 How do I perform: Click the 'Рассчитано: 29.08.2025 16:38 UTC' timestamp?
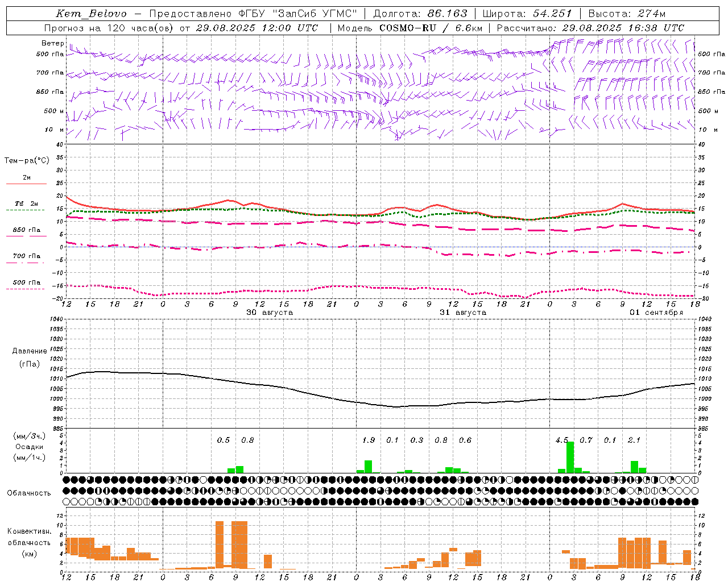[590, 28]
